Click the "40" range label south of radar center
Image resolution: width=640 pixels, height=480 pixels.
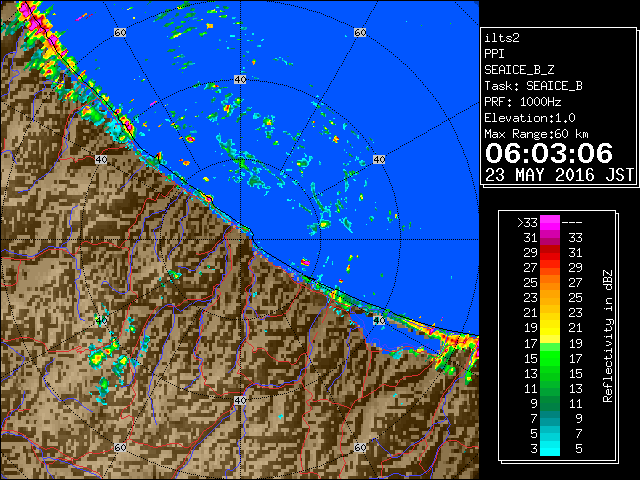[240, 400]
